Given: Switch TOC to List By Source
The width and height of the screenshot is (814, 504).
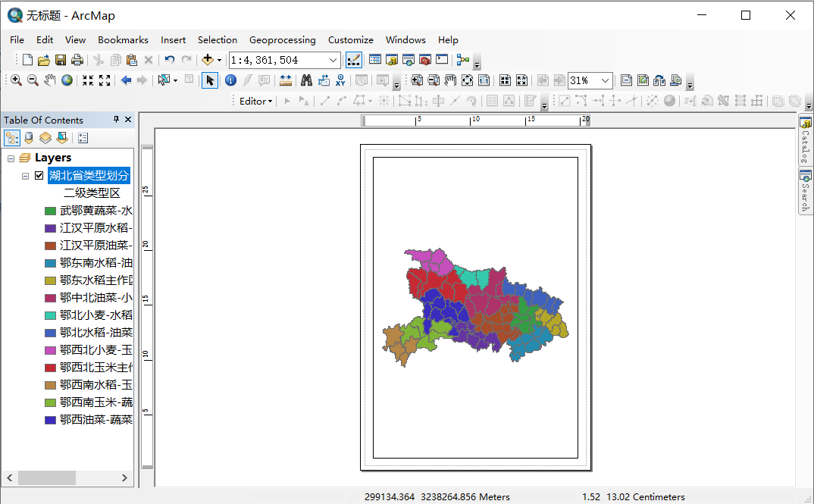Looking at the screenshot, I should (x=29, y=138).
